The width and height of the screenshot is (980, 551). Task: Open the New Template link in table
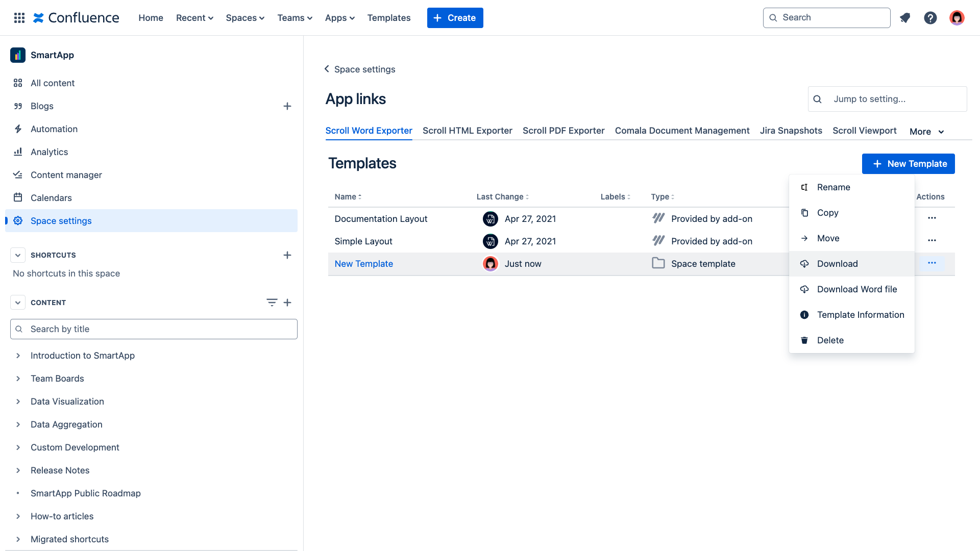363,264
